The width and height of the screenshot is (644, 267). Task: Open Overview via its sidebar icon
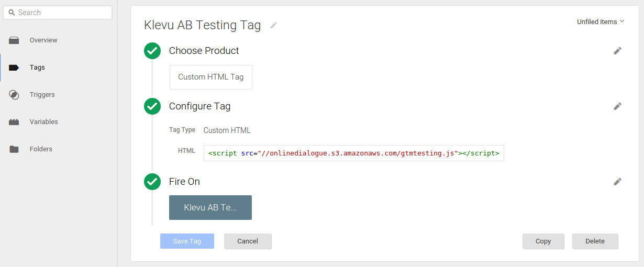tap(14, 40)
